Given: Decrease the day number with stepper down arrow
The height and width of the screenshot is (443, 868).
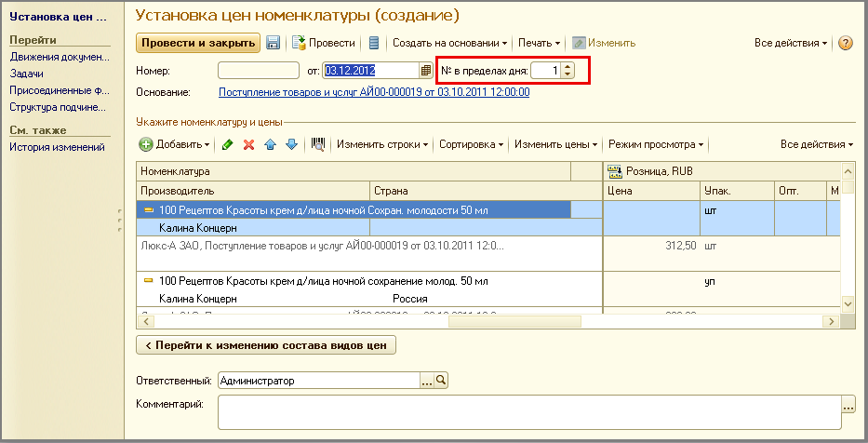Looking at the screenshot, I should click(568, 74).
